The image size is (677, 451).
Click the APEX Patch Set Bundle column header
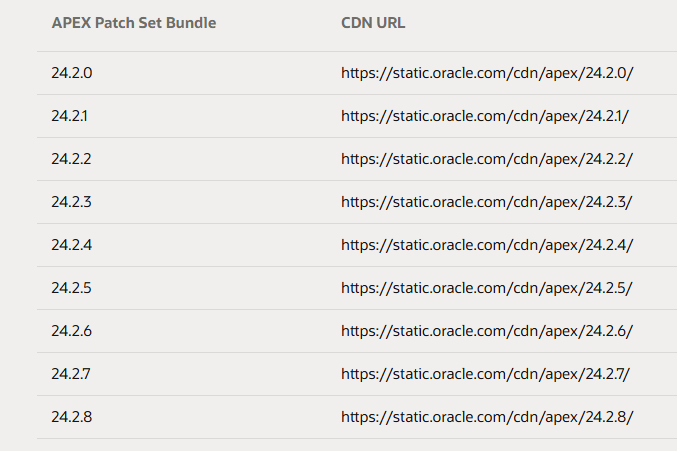coord(134,23)
